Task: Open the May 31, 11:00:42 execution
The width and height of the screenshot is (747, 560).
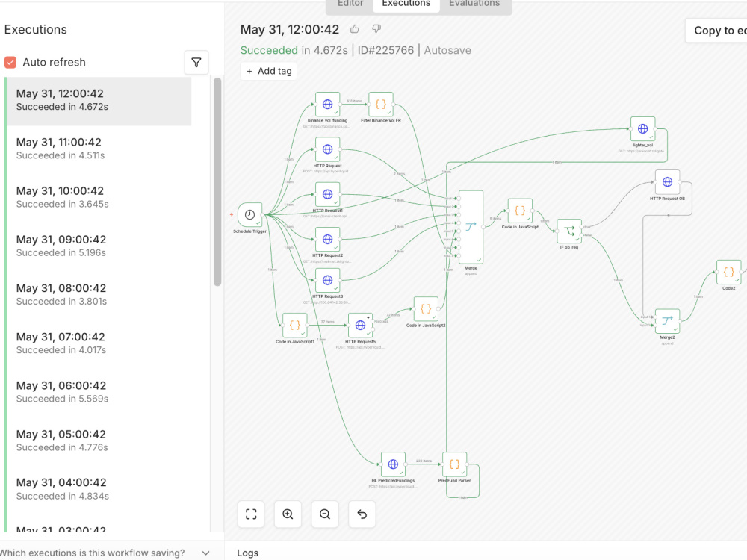Action: (x=99, y=149)
